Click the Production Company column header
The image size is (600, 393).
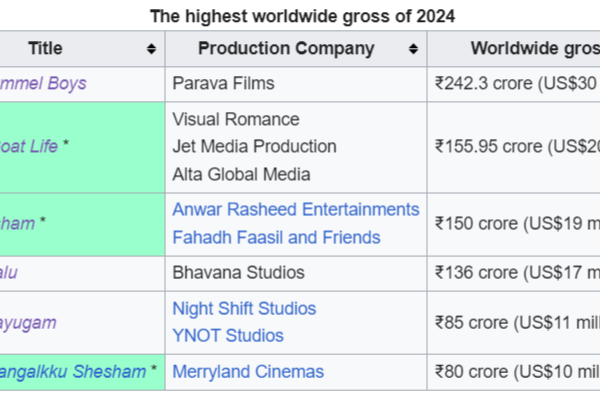(296, 49)
